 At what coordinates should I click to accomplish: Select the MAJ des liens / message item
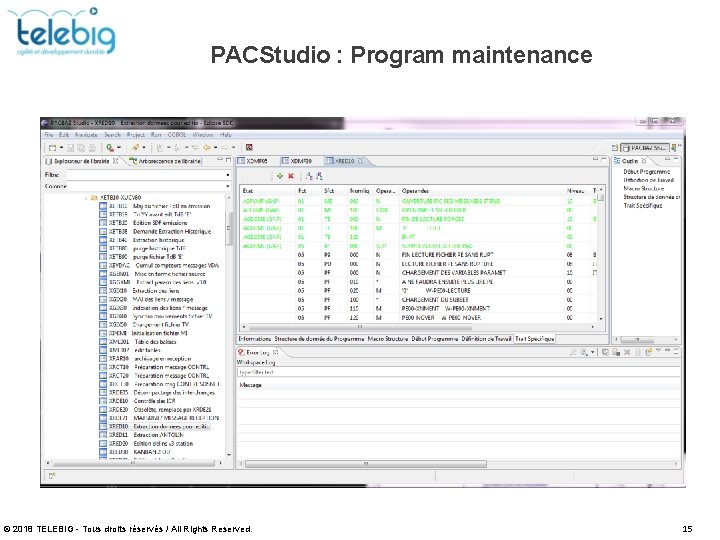click(146, 299)
